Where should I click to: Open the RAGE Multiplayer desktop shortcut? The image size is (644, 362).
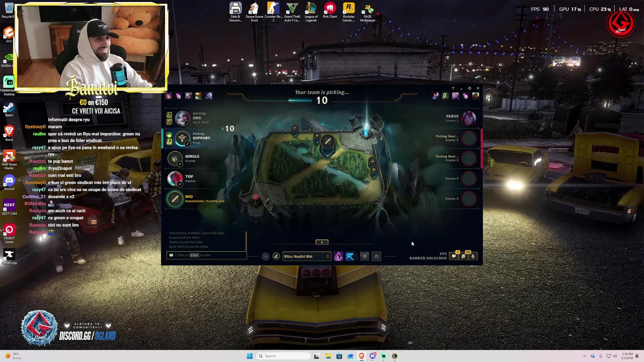[368, 12]
